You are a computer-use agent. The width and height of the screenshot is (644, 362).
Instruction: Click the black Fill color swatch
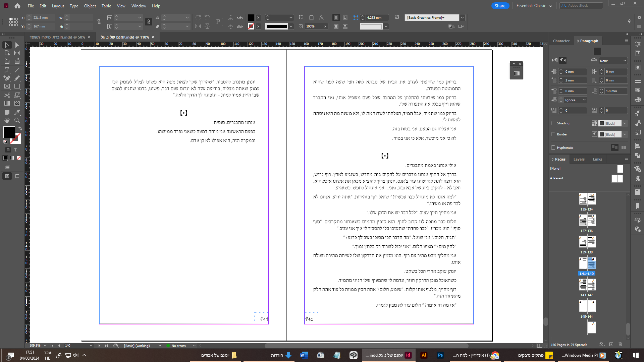(9, 132)
